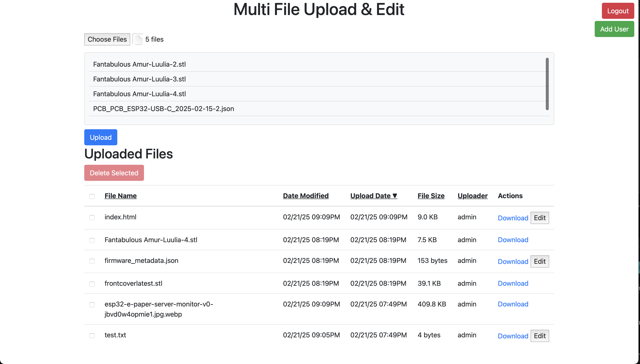Edit the test.txt file

[x=539, y=336]
